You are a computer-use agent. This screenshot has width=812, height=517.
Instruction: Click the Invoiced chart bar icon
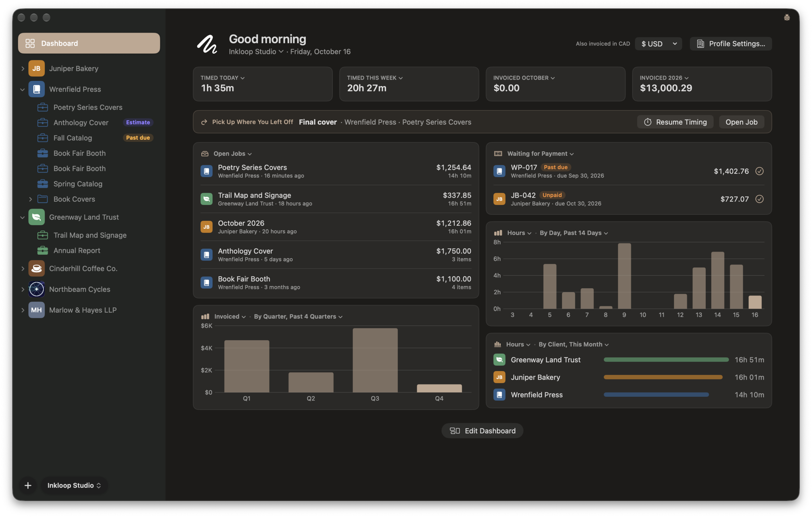point(205,317)
